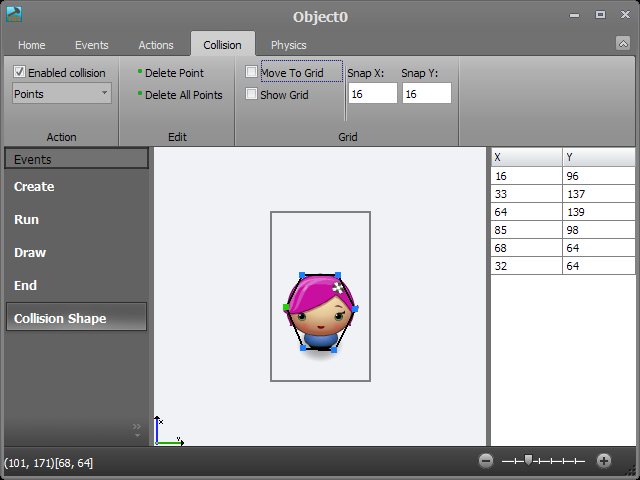640x480 pixels.
Task: Click the zoom in plus icon
Action: tap(604, 461)
